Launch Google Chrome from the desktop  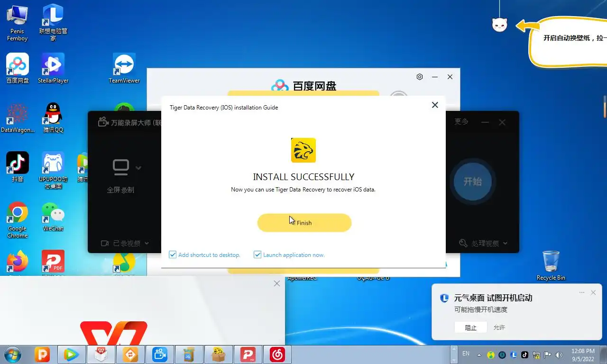tap(18, 220)
